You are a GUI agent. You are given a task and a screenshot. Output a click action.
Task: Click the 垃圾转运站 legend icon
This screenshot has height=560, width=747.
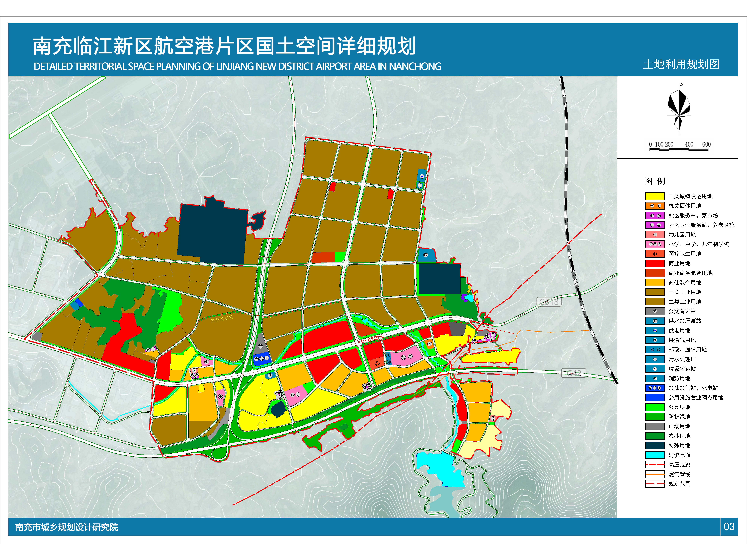point(655,369)
